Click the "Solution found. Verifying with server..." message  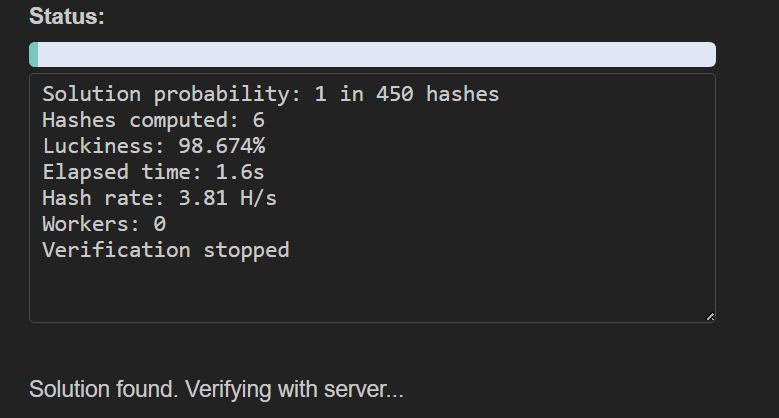pyautogui.click(x=216, y=389)
